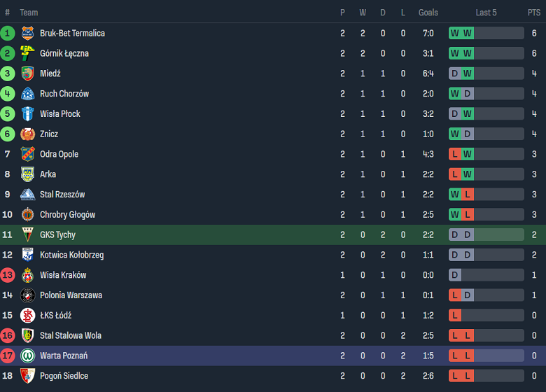Click the Wisła Kraków club badge
546x392 pixels.
coord(27,275)
